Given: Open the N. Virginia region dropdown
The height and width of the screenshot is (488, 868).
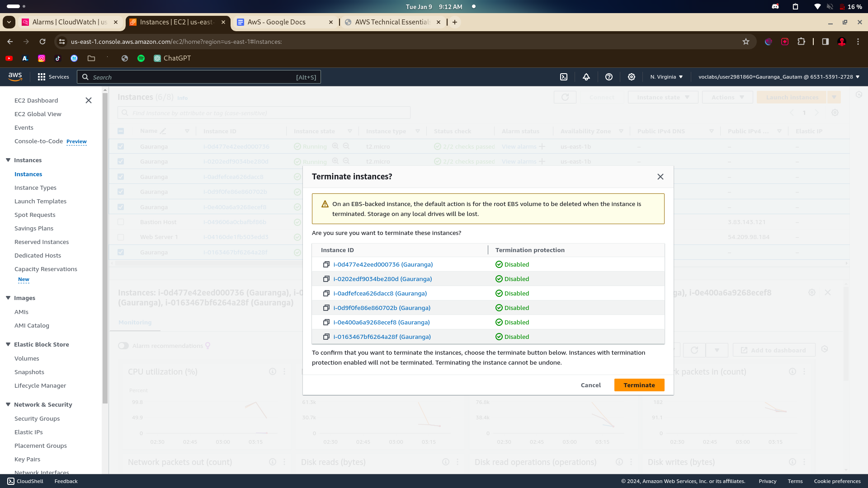Looking at the screenshot, I should pyautogui.click(x=666, y=77).
